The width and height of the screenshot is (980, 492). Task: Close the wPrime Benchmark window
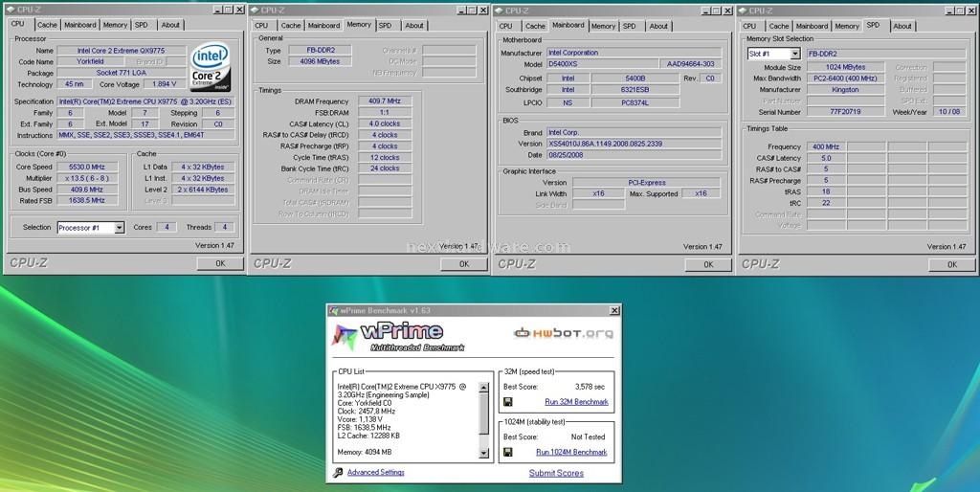(615, 311)
